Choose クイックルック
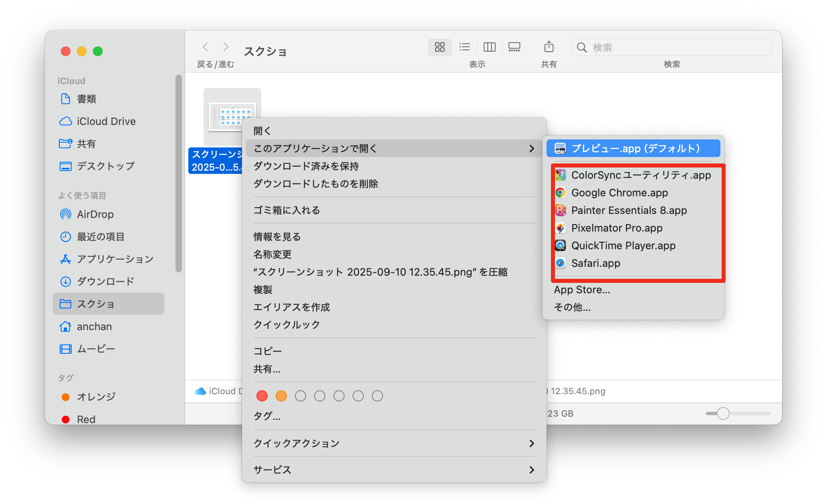 [394, 325]
